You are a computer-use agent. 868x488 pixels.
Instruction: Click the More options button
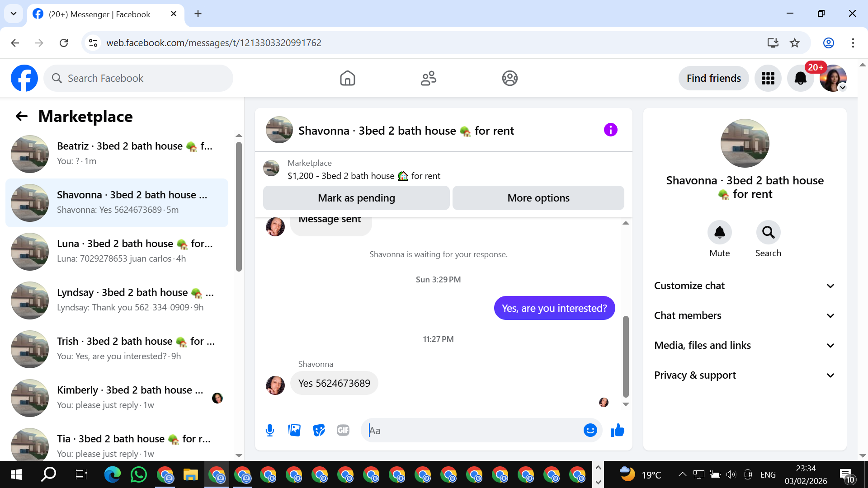(x=538, y=198)
